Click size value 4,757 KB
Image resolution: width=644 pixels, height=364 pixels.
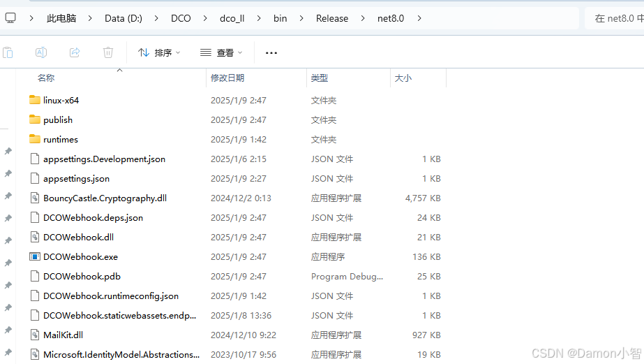[423, 198]
